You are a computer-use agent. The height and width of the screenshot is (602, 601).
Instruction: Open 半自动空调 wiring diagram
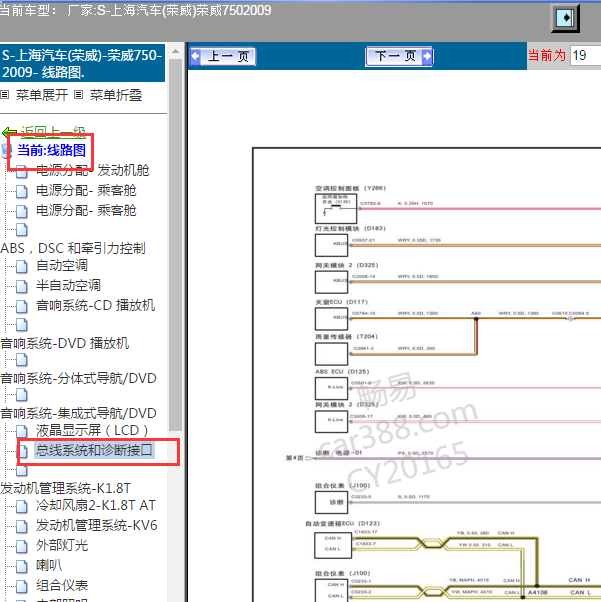click(x=68, y=285)
